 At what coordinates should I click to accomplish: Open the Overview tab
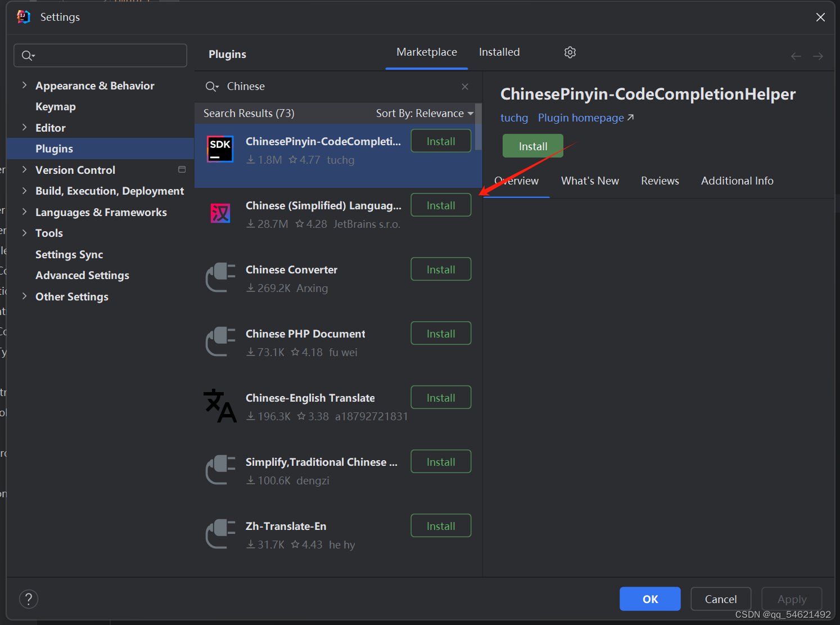pyautogui.click(x=516, y=181)
